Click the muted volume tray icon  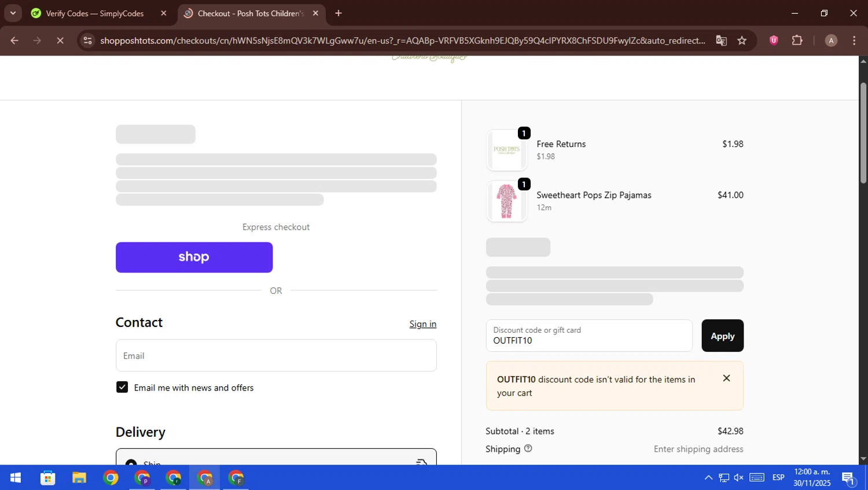click(739, 477)
